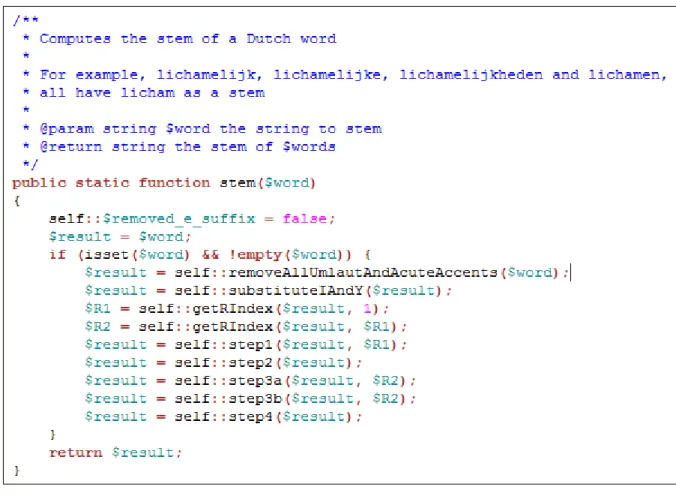Click the 'if (isset($word) && !empty($word))' line
The image size is (676, 496).
(210, 255)
